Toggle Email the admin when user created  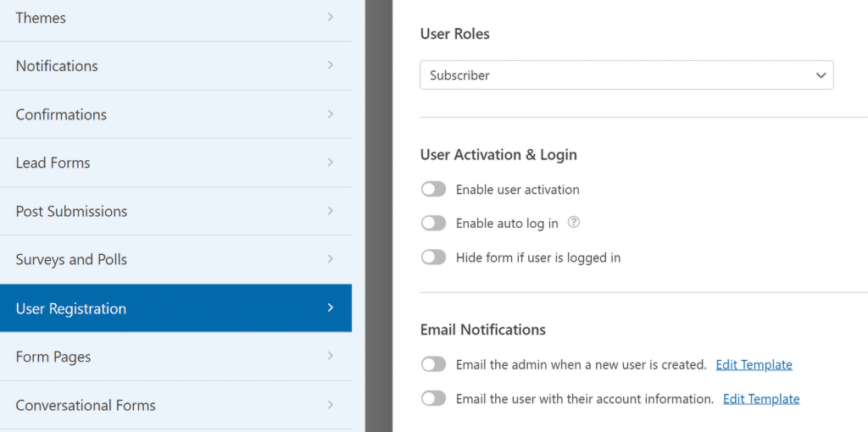click(433, 364)
